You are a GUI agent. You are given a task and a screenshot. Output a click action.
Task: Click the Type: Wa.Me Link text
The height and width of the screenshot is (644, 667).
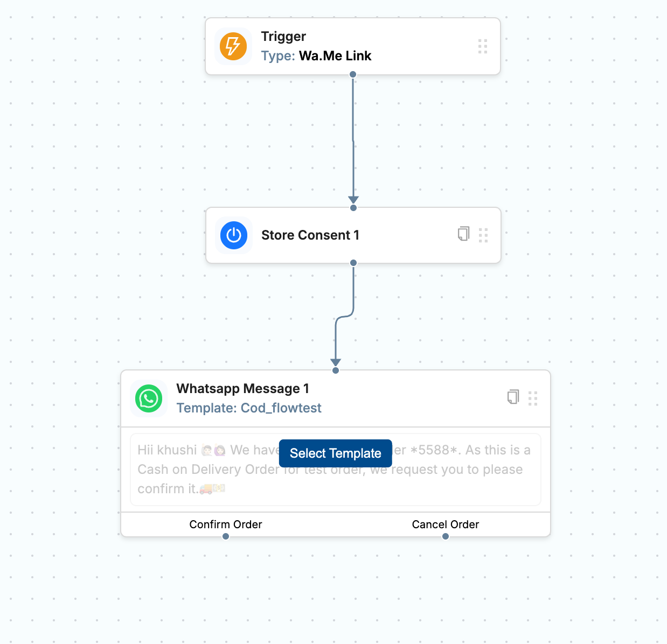pyautogui.click(x=316, y=56)
